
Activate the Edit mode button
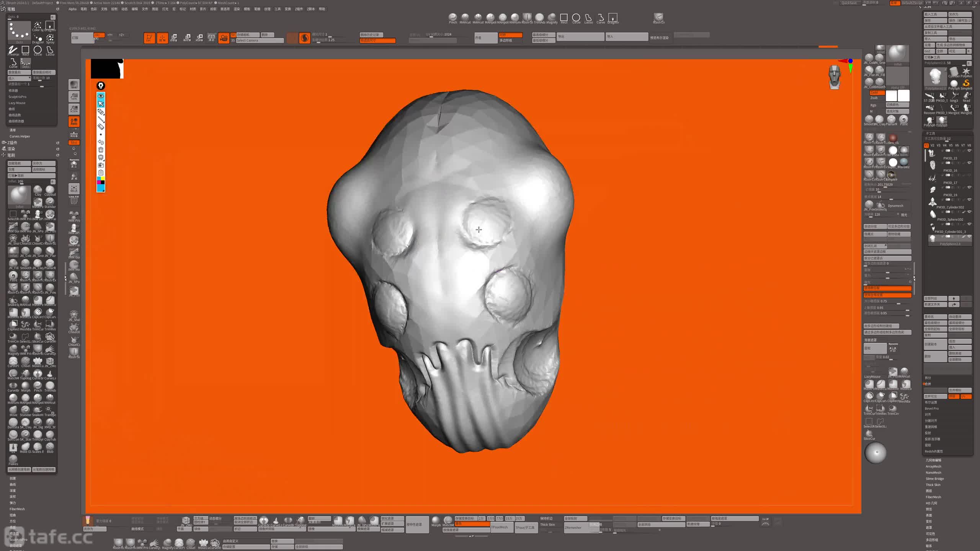(149, 38)
